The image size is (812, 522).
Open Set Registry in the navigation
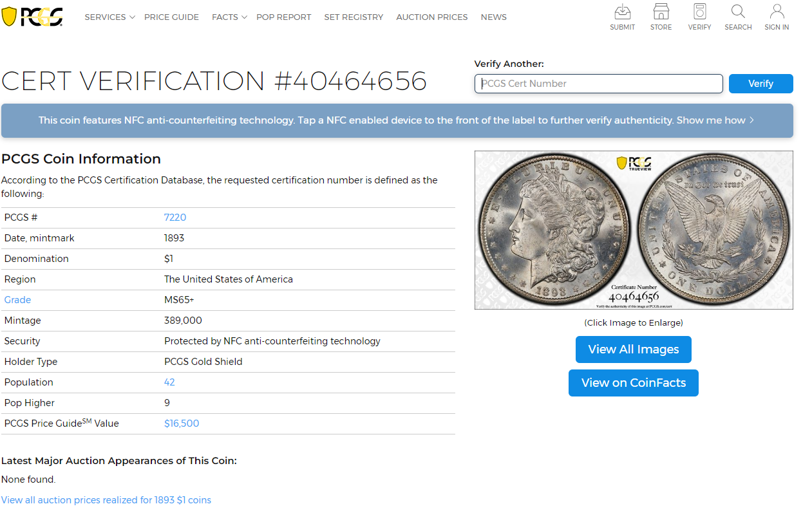coord(354,17)
